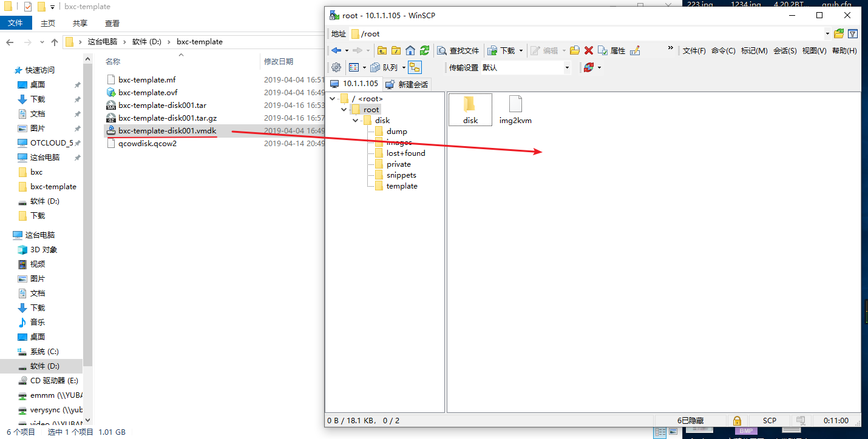This screenshot has height=439, width=868.
Task: Sort by 修改日期 column header in Explorer
Action: pos(278,61)
